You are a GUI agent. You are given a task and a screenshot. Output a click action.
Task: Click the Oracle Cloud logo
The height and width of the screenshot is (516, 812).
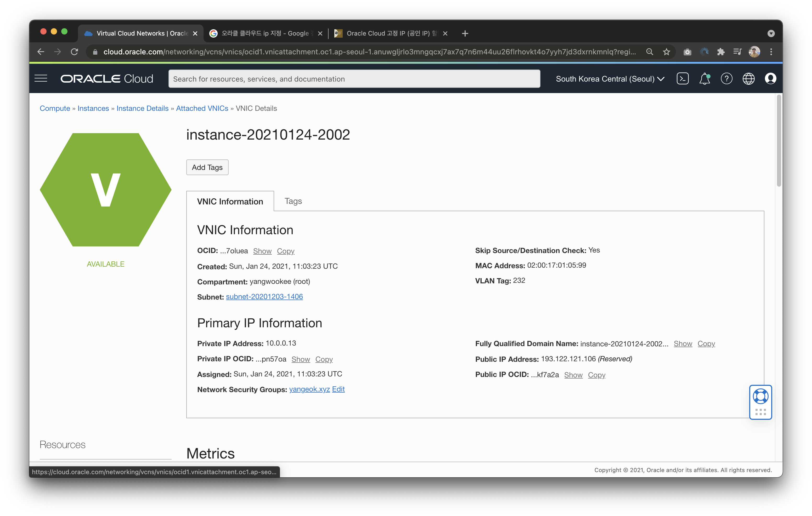pos(106,79)
